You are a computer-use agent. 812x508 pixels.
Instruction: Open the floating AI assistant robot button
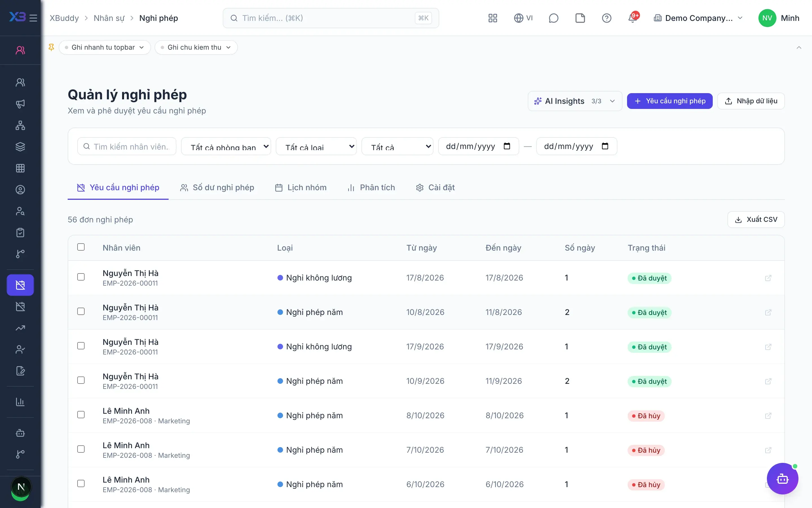pos(782,478)
